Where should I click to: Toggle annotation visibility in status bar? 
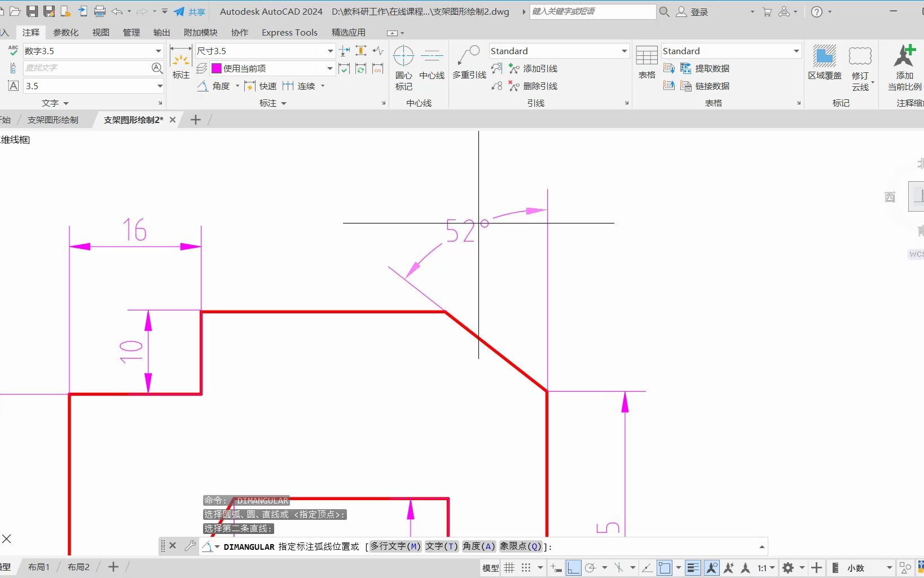pyautogui.click(x=712, y=568)
